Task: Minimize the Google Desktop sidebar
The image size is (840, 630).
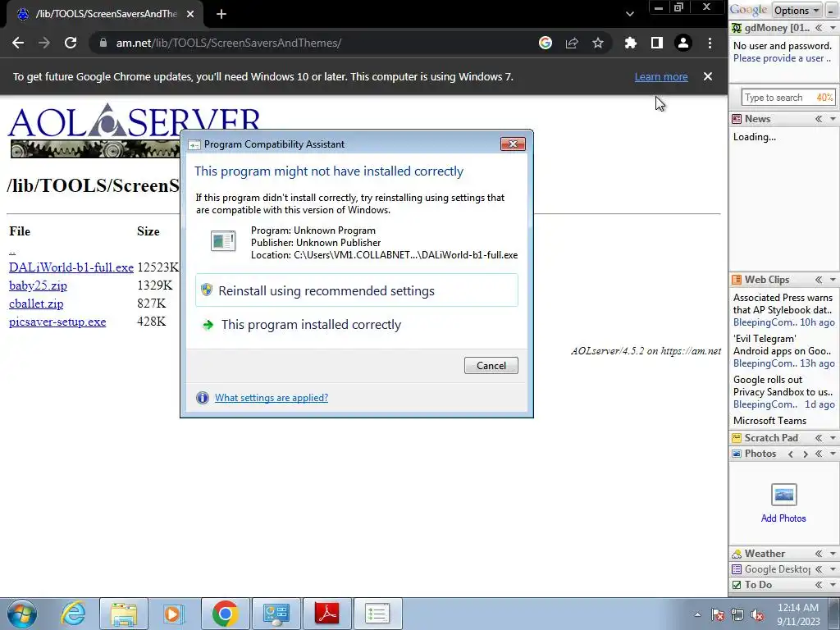Action: tap(830, 10)
